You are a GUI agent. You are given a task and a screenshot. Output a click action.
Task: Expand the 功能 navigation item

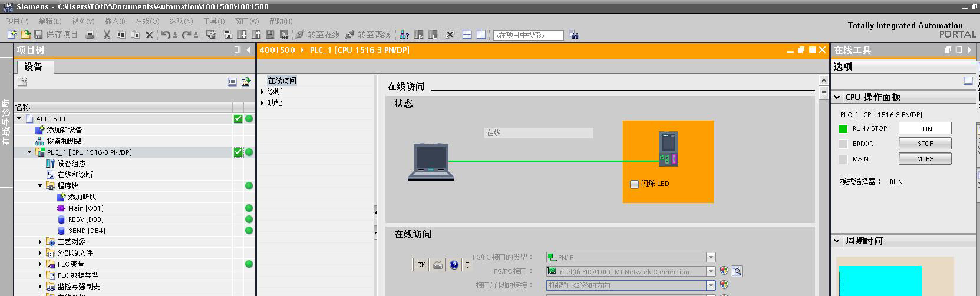[x=263, y=103]
